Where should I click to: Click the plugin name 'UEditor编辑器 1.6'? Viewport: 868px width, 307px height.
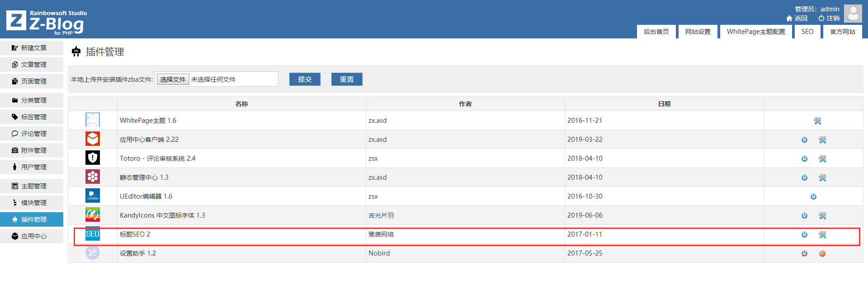click(x=146, y=196)
